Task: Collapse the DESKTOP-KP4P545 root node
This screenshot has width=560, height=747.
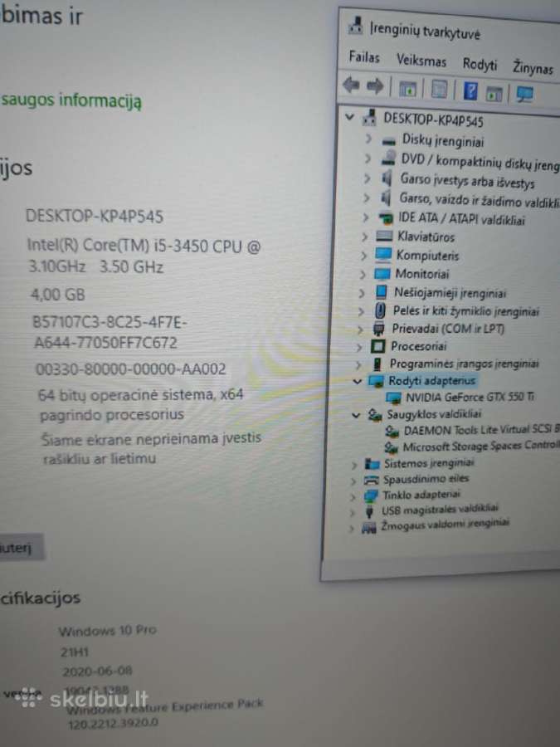Action: coord(349,116)
